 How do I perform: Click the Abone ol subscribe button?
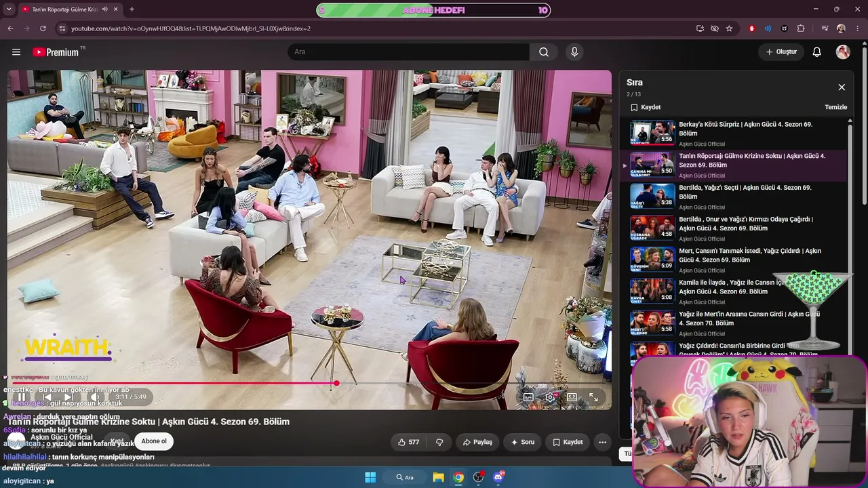[x=154, y=441]
